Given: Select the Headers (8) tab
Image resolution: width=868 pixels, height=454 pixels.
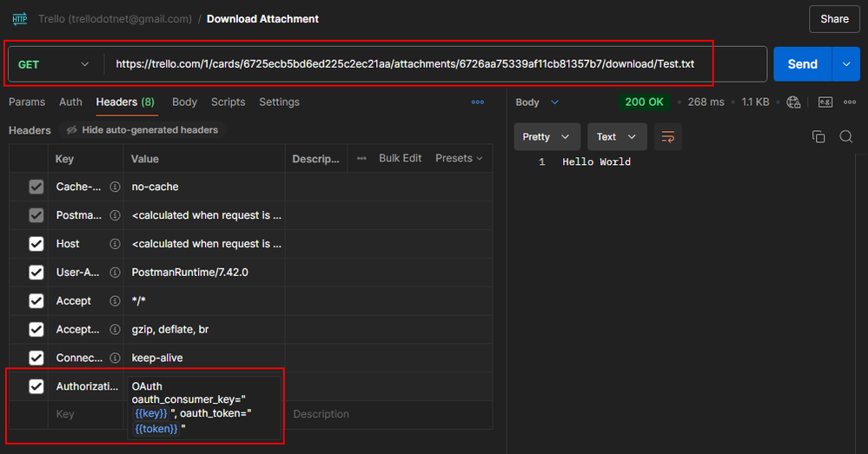Looking at the screenshot, I should (x=125, y=102).
